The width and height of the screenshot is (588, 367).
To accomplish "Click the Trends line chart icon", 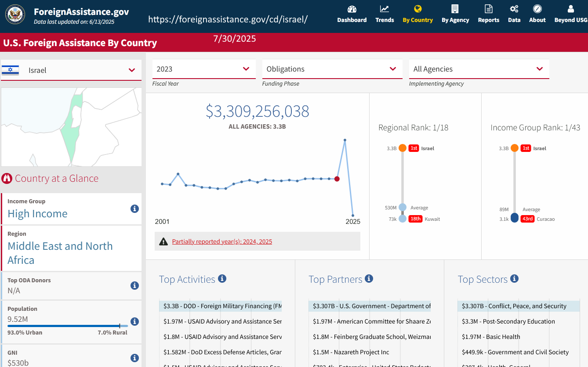I will point(385,9).
